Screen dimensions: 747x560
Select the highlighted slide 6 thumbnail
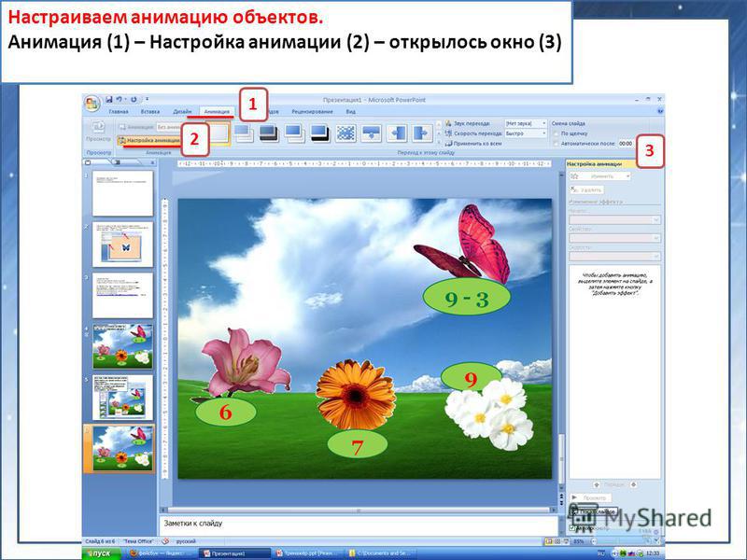(x=123, y=449)
